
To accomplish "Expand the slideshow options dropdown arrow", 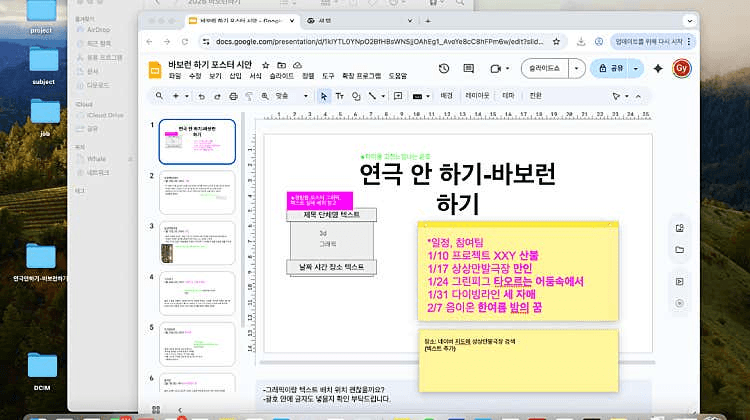I will (578, 68).
